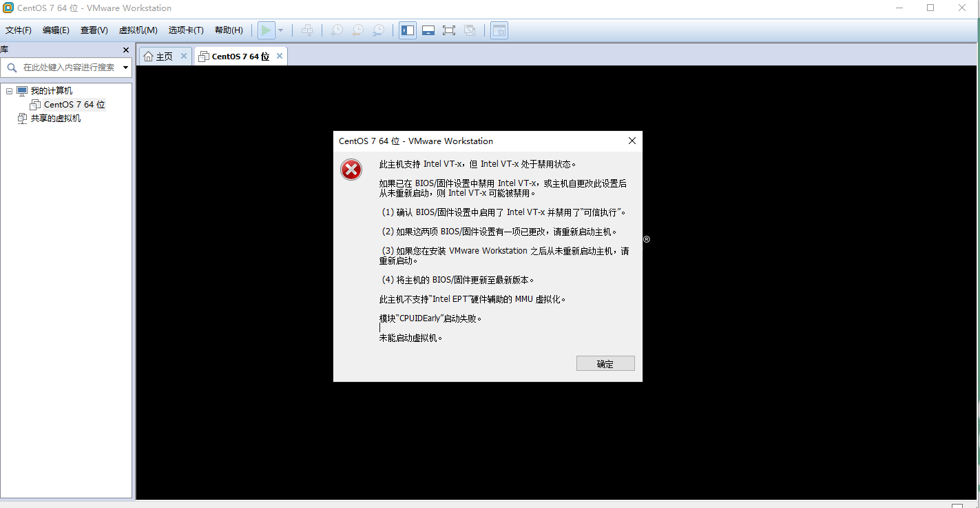Open the 查看(V) menu
The image size is (980, 508).
[94, 30]
